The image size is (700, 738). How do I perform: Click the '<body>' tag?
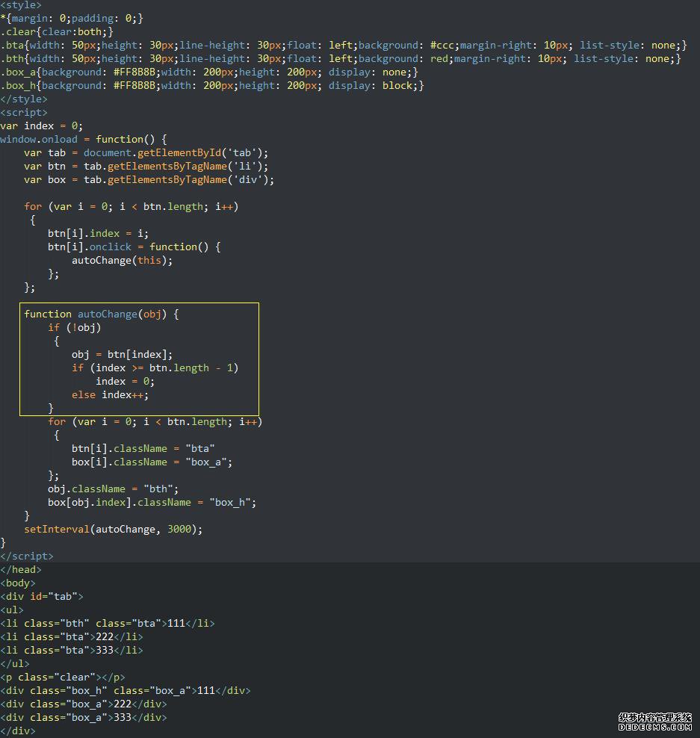point(18,583)
